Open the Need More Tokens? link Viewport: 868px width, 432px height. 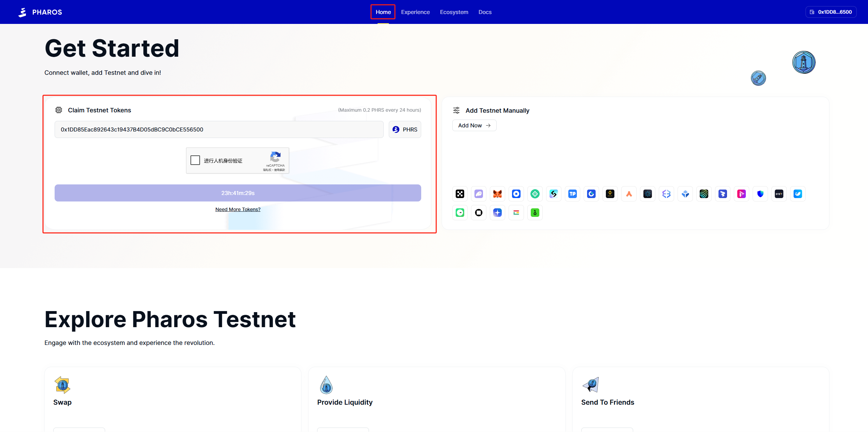click(x=238, y=209)
